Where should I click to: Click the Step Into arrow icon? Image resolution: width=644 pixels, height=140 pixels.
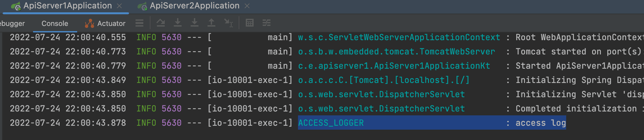click(x=177, y=23)
